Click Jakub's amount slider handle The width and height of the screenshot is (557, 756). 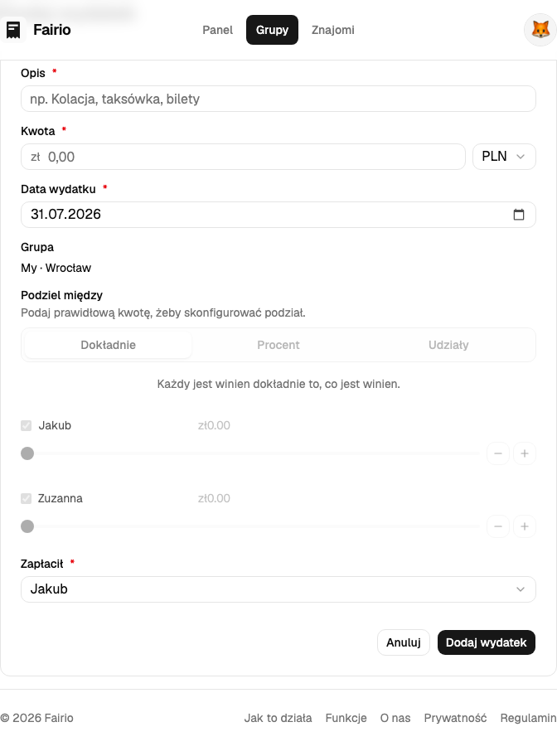(27, 453)
